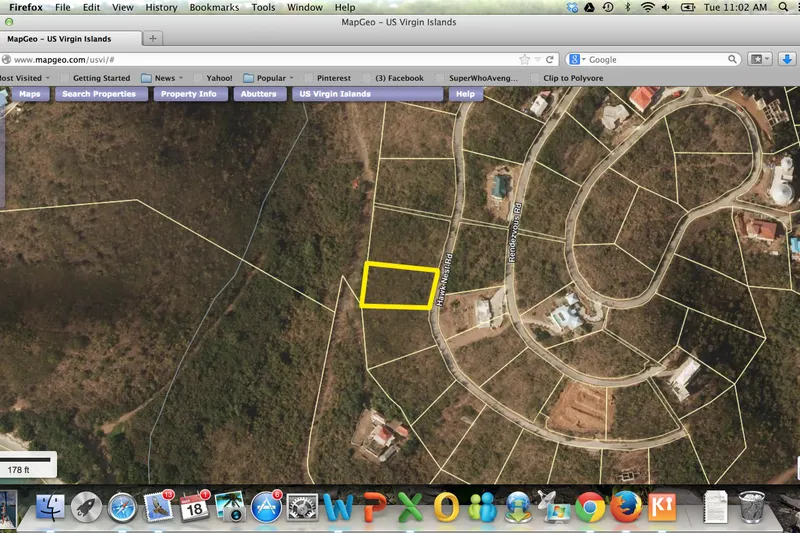Open the Maps panel button
The height and width of the screenshot is (533, 800).
30,94
